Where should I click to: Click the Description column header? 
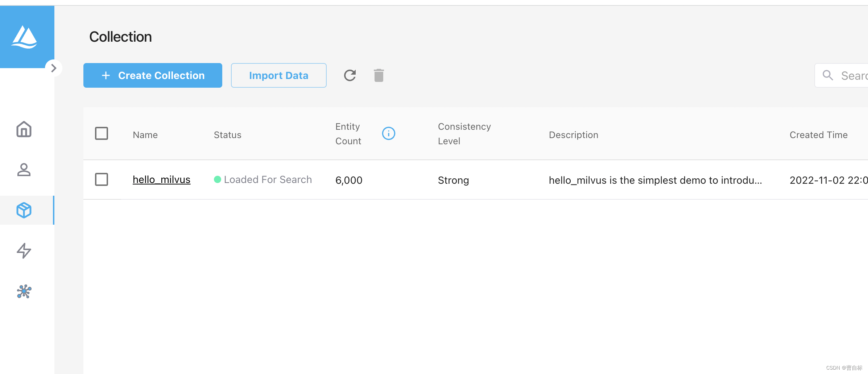point(574,135)
